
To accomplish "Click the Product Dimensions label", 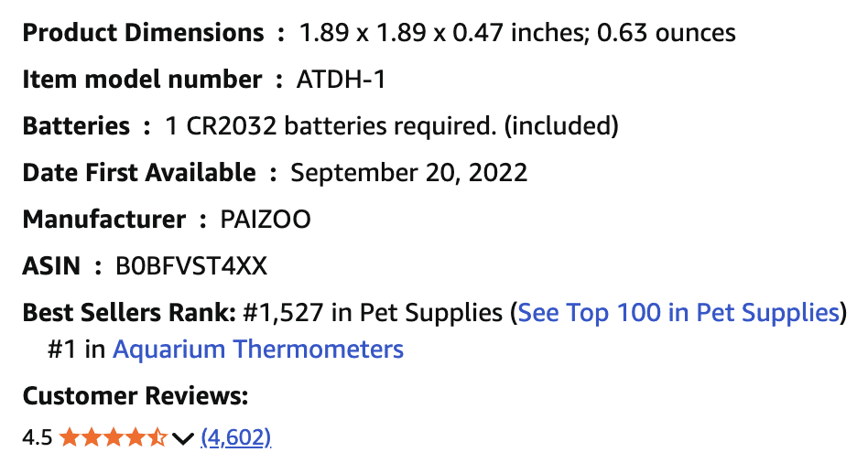I will click(x=143, y=34).
